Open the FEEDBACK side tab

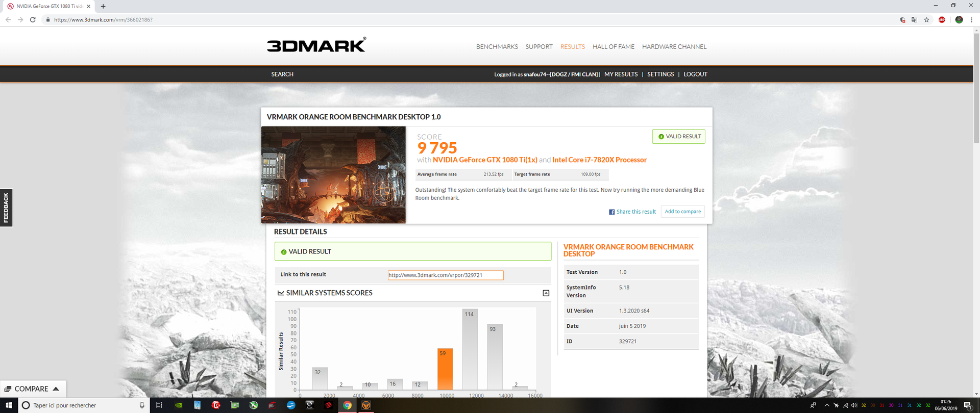point(6,208)
